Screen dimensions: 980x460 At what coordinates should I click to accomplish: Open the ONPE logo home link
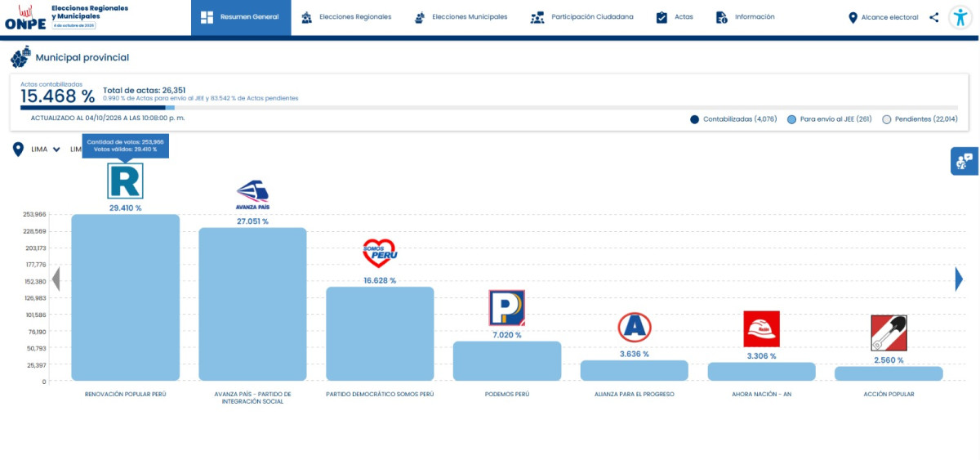(x=24, y=17)
